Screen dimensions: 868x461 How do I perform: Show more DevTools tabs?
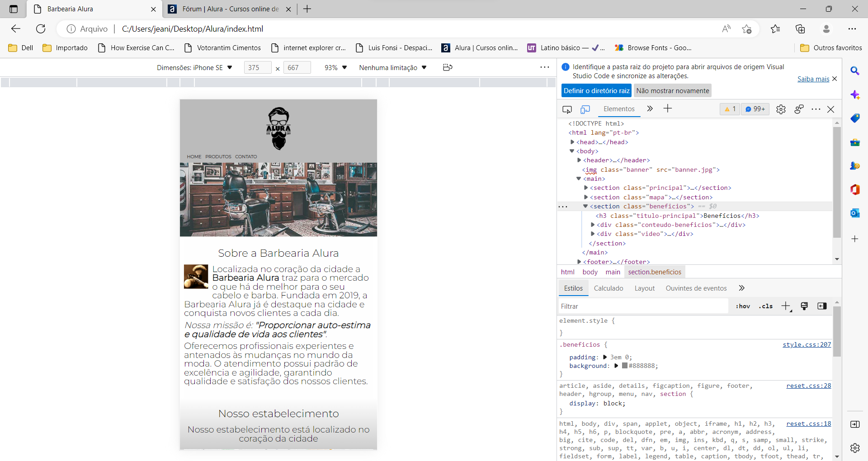650,108
